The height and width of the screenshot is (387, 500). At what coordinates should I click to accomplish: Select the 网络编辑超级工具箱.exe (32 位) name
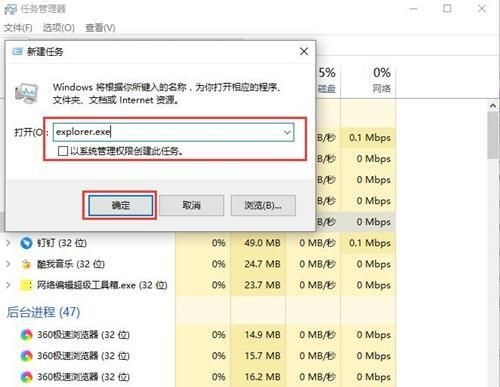tap(102, 285)
